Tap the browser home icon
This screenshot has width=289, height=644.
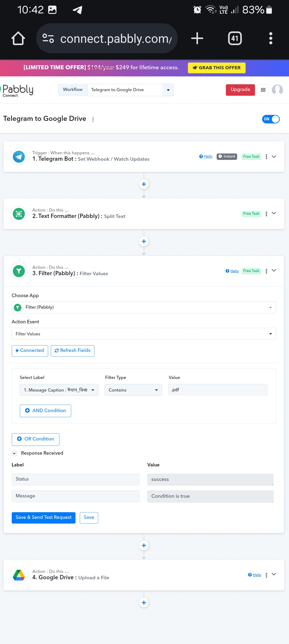pos(18,39)
